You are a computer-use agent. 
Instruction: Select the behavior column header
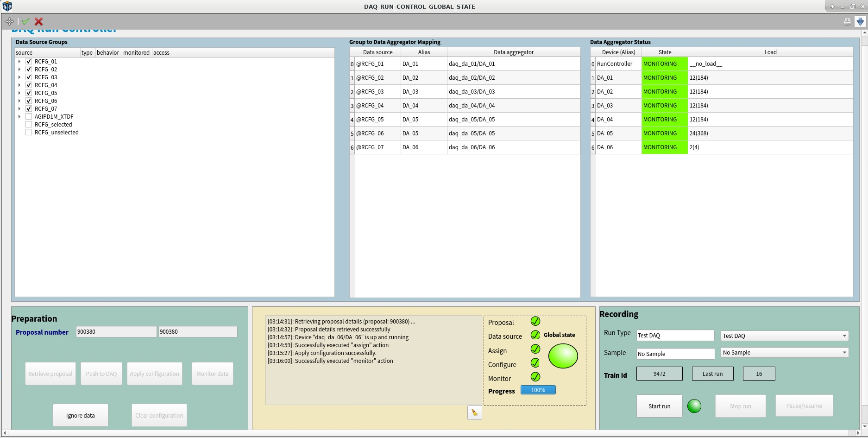pyautogui.click(x=107, y=52)
